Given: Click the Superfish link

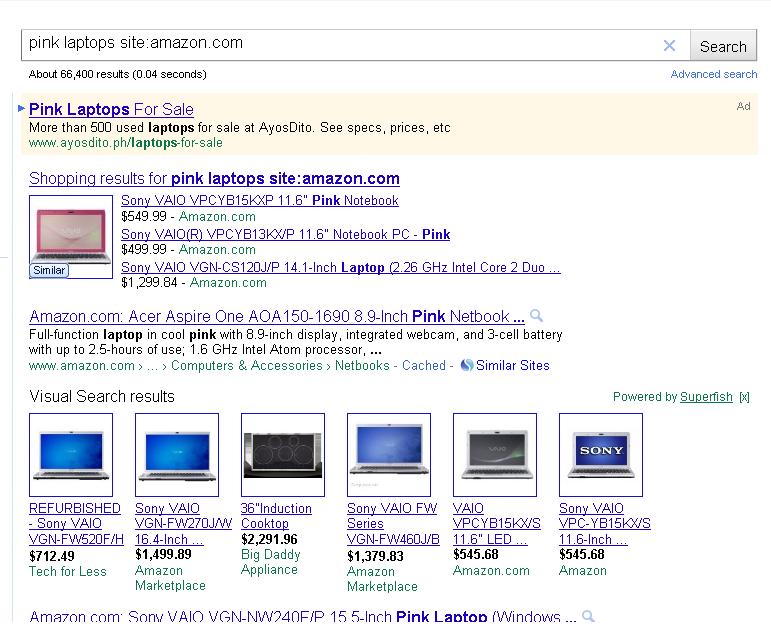Looking at the screenshot, I should (706, 397).
